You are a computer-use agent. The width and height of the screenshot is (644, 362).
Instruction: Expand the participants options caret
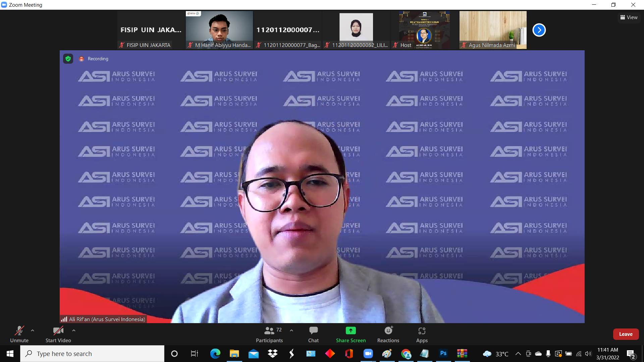tap(291, 330)
